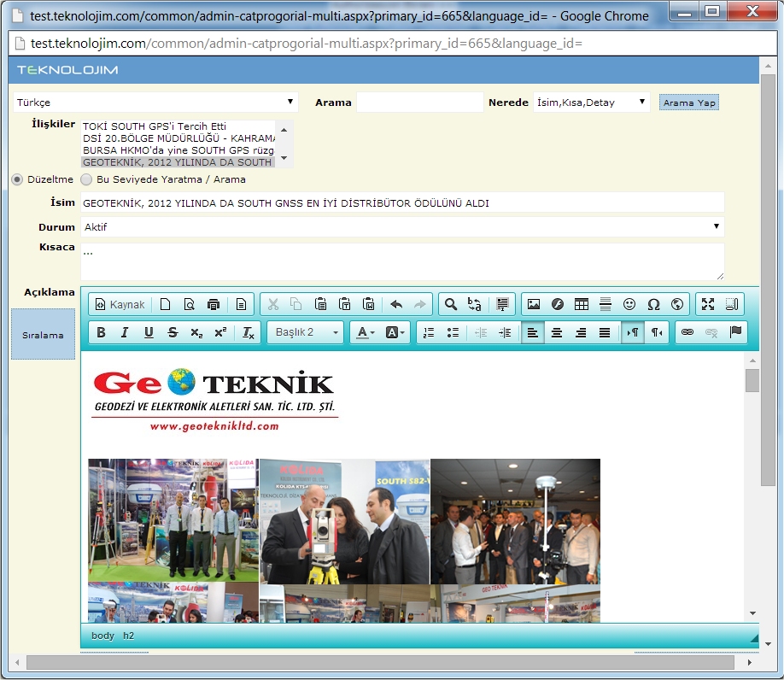
Task: Click the Preview icon in editor toolbar
Action: [x=189, y=304]
